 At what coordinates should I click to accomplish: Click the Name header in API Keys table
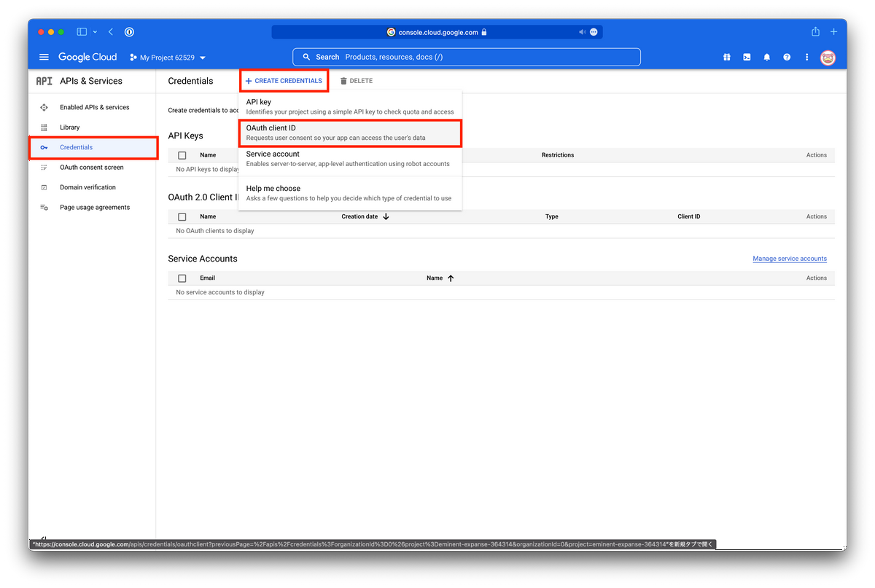[x=208, y=155]
